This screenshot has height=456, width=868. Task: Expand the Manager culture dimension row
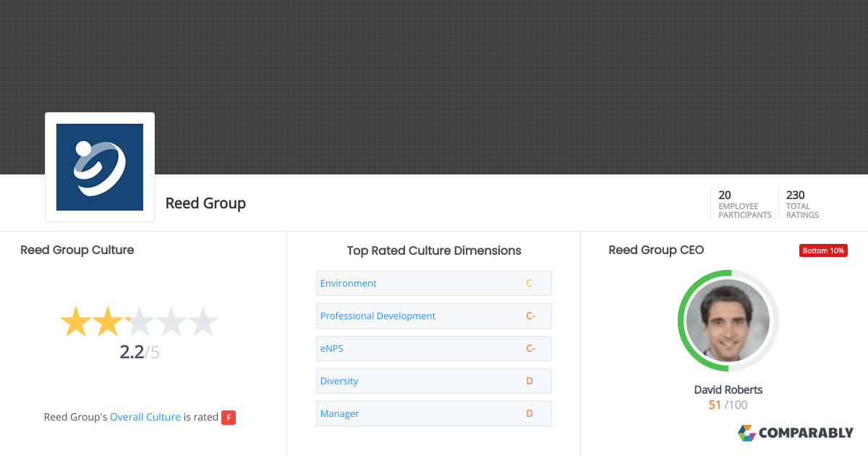[x=433, y=413]
